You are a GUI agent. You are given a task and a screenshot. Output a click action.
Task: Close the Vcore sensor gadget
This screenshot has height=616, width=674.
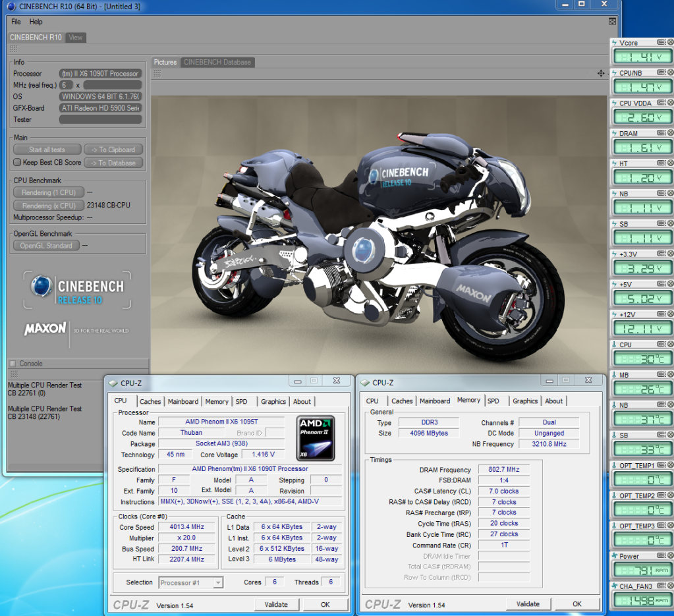pos(670,42)
